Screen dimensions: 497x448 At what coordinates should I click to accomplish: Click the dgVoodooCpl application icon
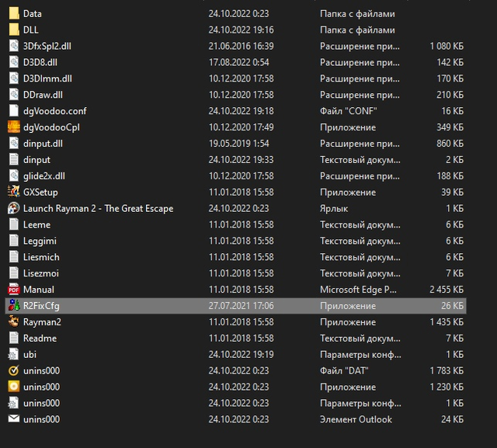click(14, 127)
